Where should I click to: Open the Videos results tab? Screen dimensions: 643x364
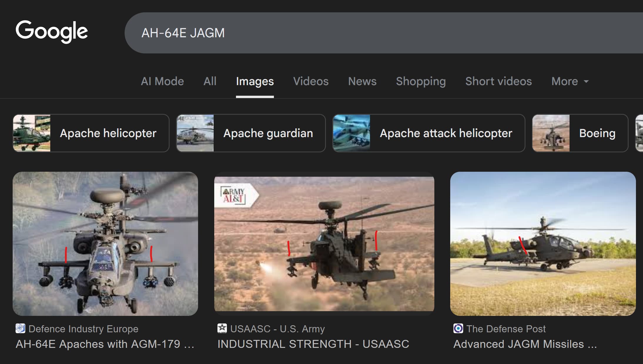[311, 81]
